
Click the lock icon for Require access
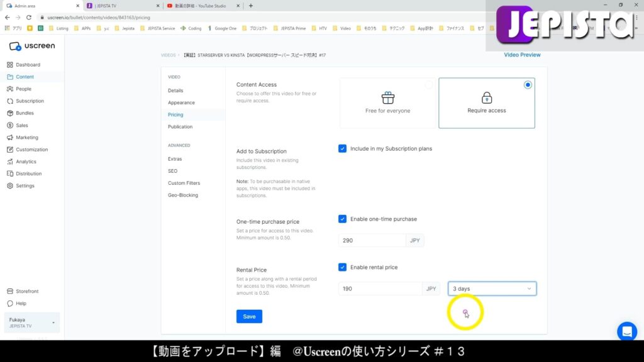pyautogui.click(x=487, y=97)
